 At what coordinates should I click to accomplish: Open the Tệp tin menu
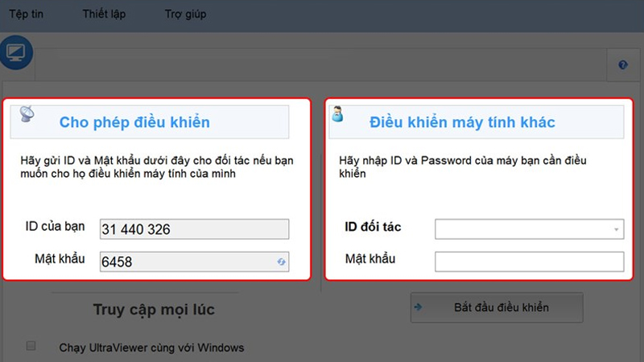(25, 14)
